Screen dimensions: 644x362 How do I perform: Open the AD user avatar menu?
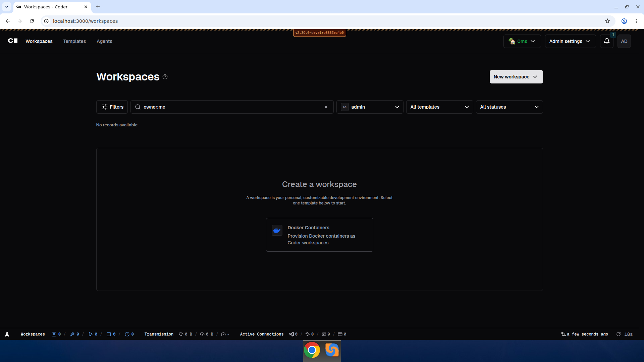pos(624,41)
